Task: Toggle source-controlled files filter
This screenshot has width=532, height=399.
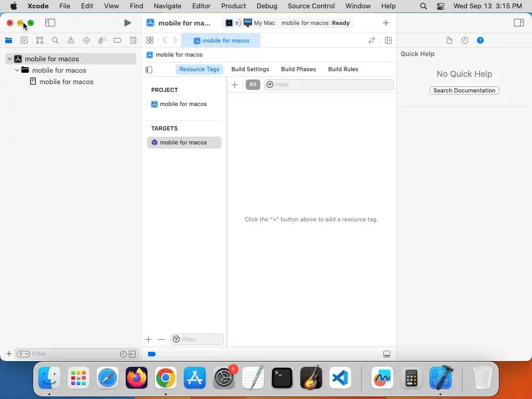Action: coord(132,354)
